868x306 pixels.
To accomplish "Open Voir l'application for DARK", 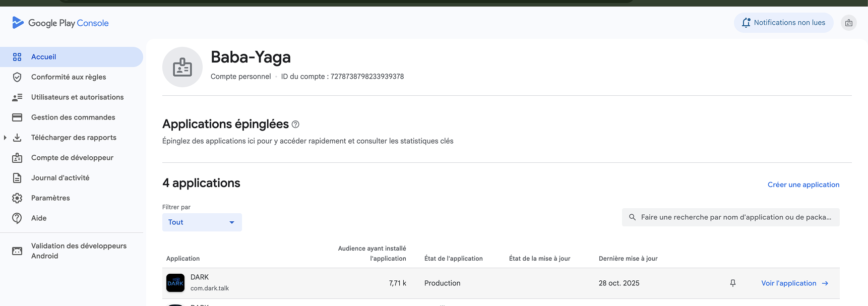I will tap(794, 283).
